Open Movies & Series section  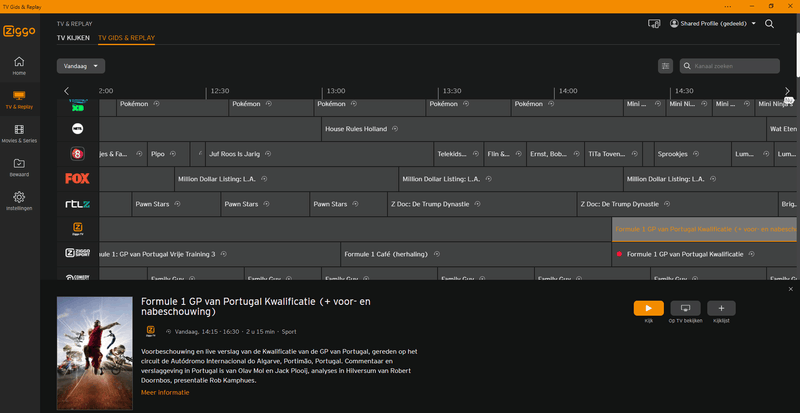click(x=19, y=134)
